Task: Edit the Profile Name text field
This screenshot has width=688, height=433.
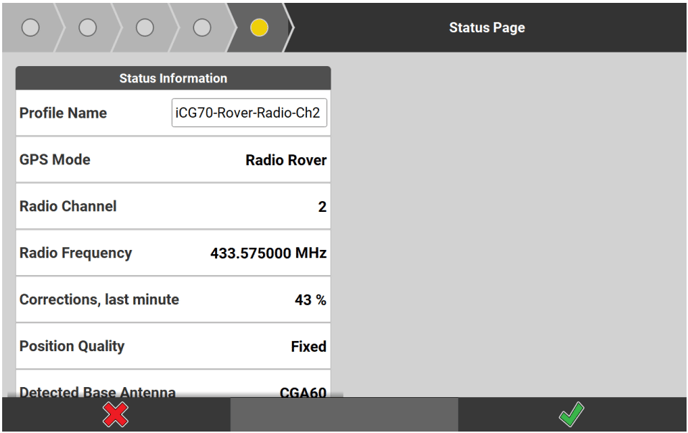Action: coord(250,113)
